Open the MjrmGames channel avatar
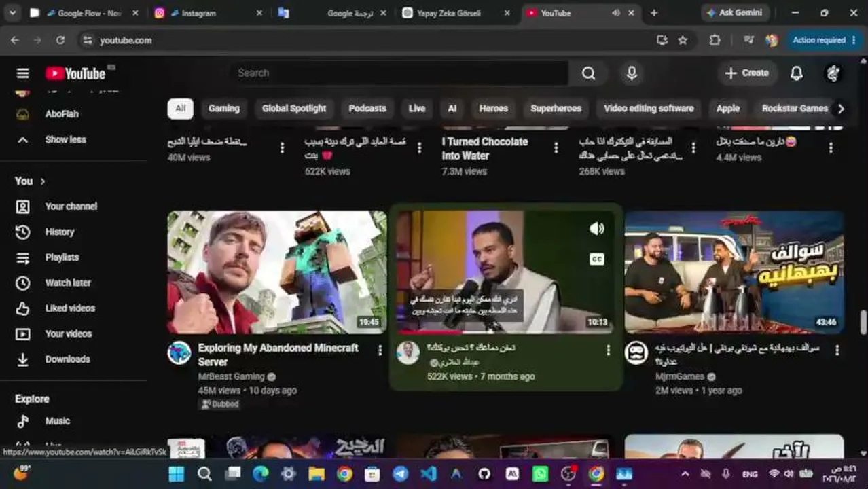 point(636,353)
